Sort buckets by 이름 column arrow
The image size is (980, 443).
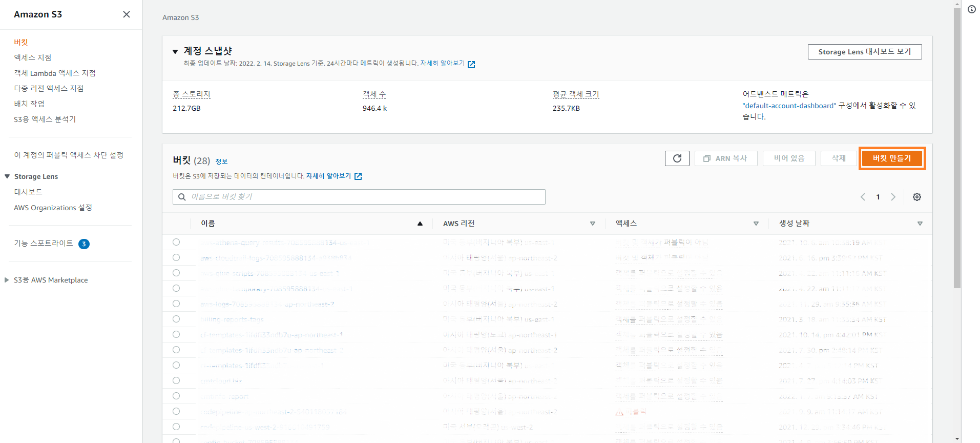click(420, 224)
